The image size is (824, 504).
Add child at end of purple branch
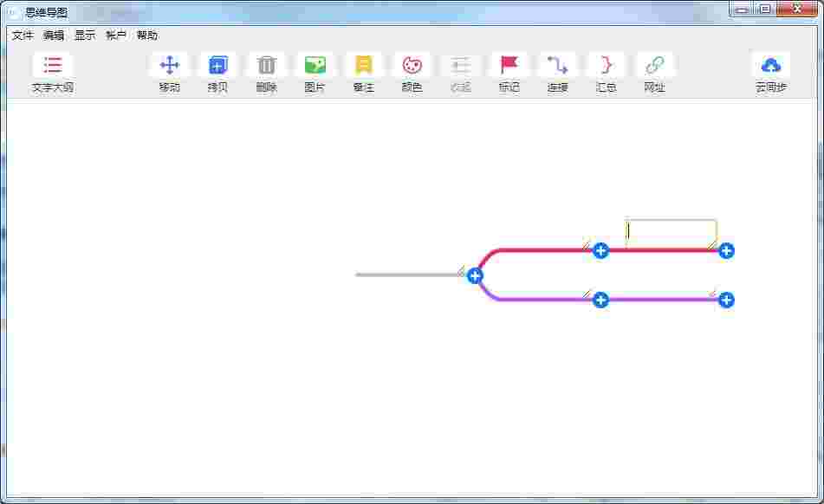[x=726, y=300]
